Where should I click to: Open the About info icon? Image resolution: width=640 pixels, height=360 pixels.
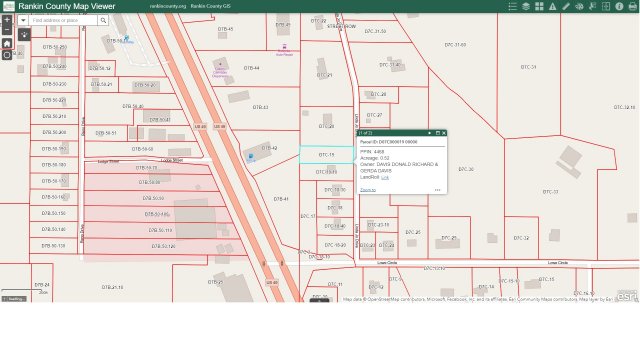(x=619, y=6)
